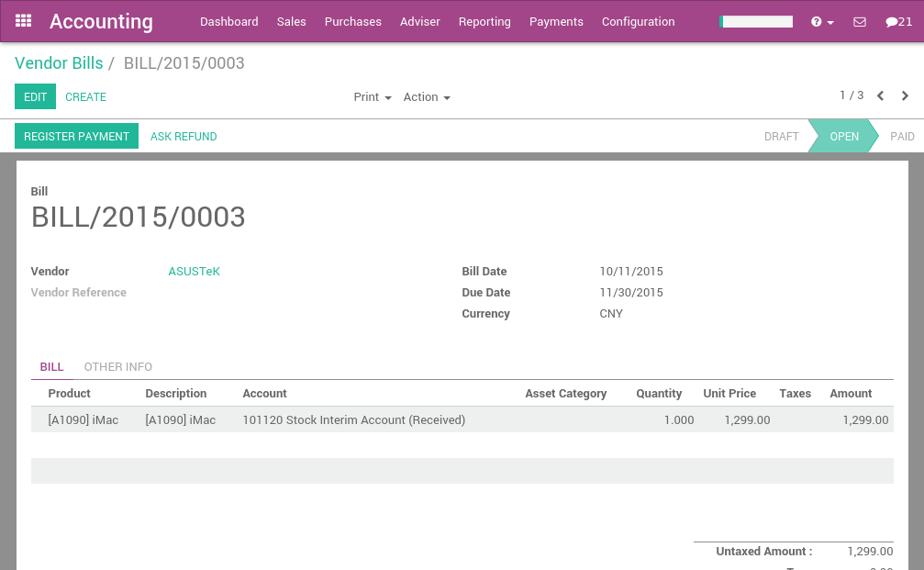Go to the previous bill record arrow
Screen dimensions: 924x570
880,95
